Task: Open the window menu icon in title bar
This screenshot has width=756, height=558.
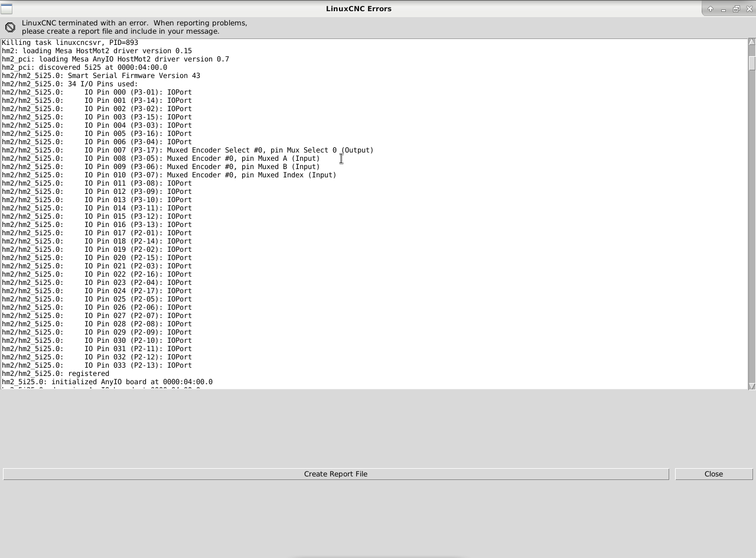Action: point(6,8)
